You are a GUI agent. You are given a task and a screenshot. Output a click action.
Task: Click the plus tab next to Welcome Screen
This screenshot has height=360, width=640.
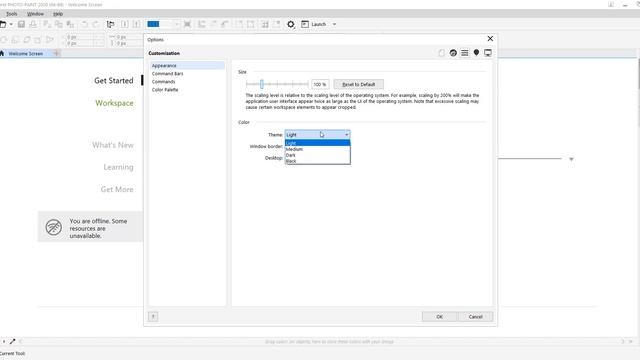pyautogui.click(x=56, y=53)
